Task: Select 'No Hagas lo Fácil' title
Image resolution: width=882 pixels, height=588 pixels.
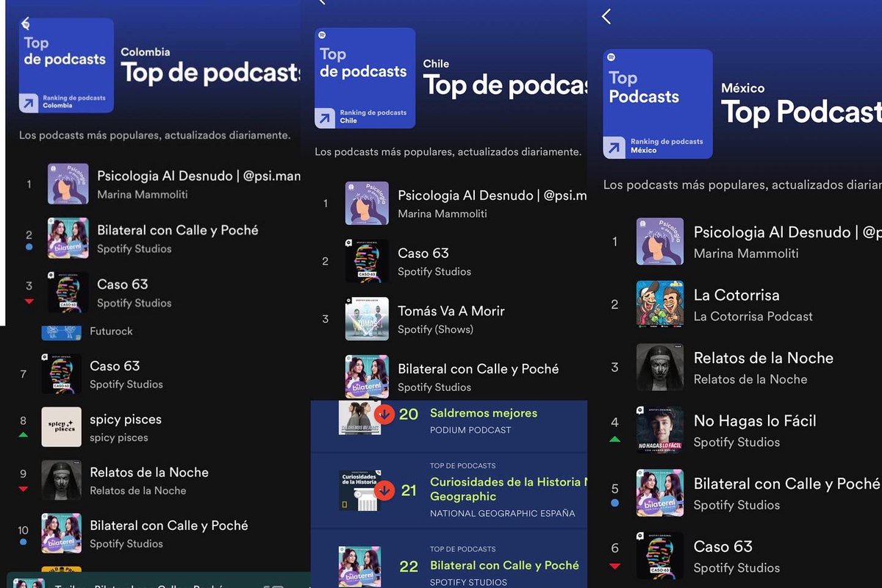Action: click(755, 421)
